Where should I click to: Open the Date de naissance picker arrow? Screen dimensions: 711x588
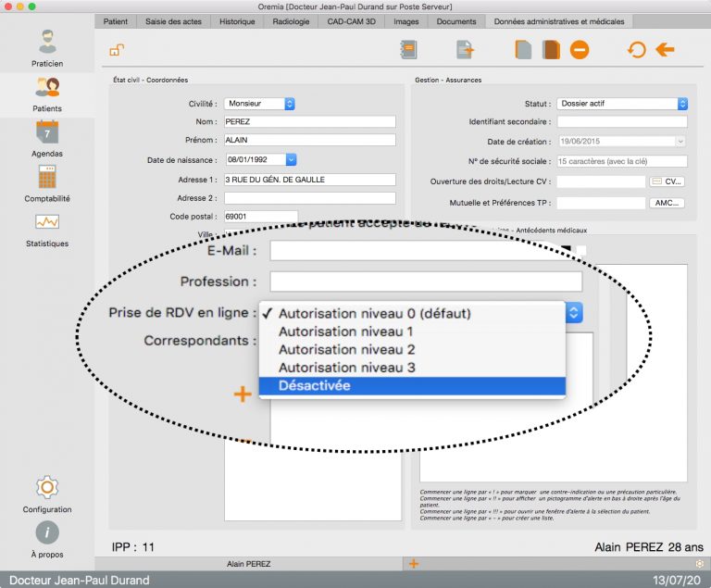pyautogui.click(x=291, y=159)
